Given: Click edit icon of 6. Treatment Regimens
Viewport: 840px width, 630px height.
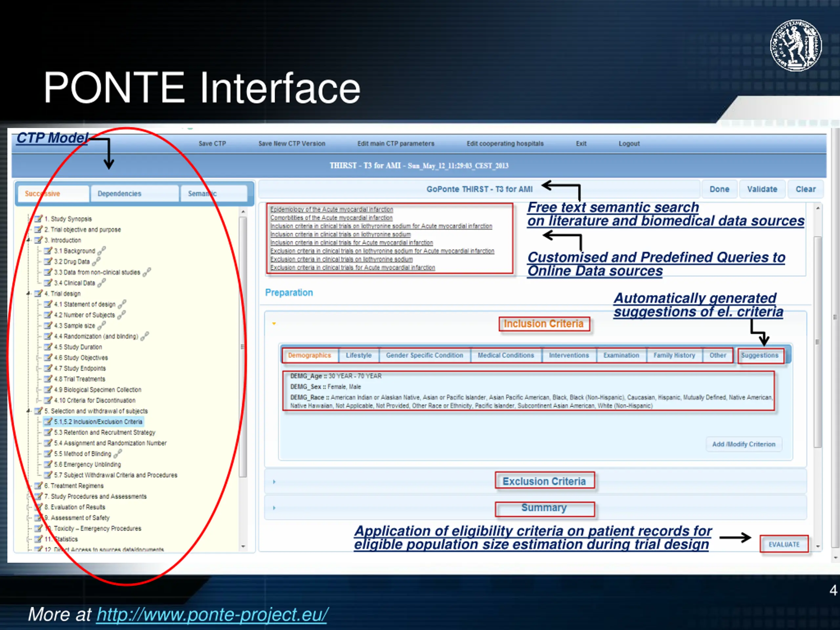Looking at the screenshot, I should [38, 485].
